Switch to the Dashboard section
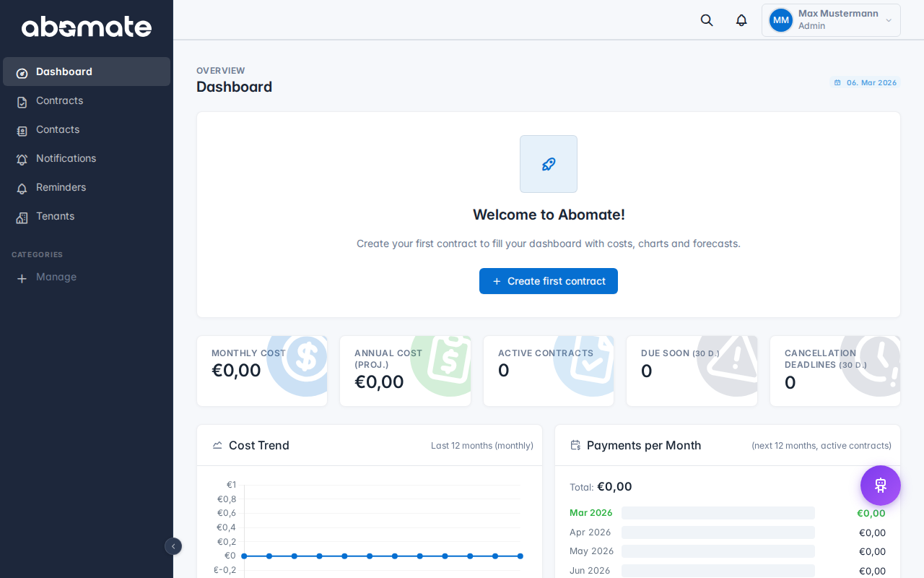This screenshot has width=924, height=578. 64,72
